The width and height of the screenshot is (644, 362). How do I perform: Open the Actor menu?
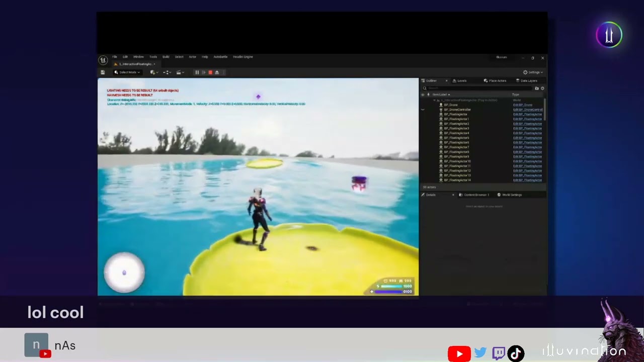[192, 57]
